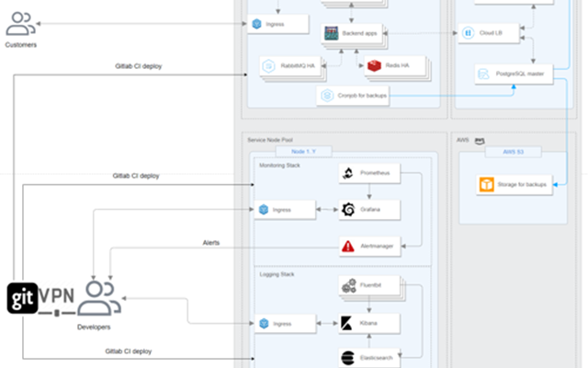This screenshot has height=368, width=588.
Task: Select the RabbitMQ HA hexagon icon
Action: 268,66
